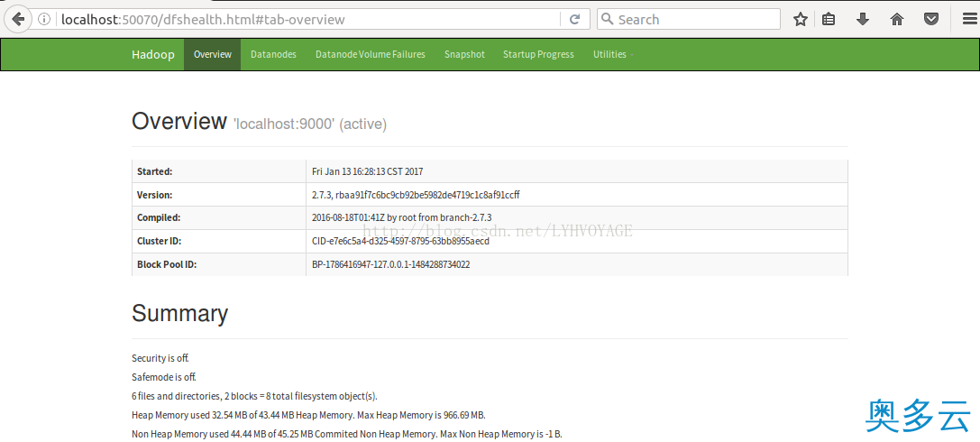The image size is (980, 442).
Task: Select the Overview heading text
Action: click(x=179, y=121)
